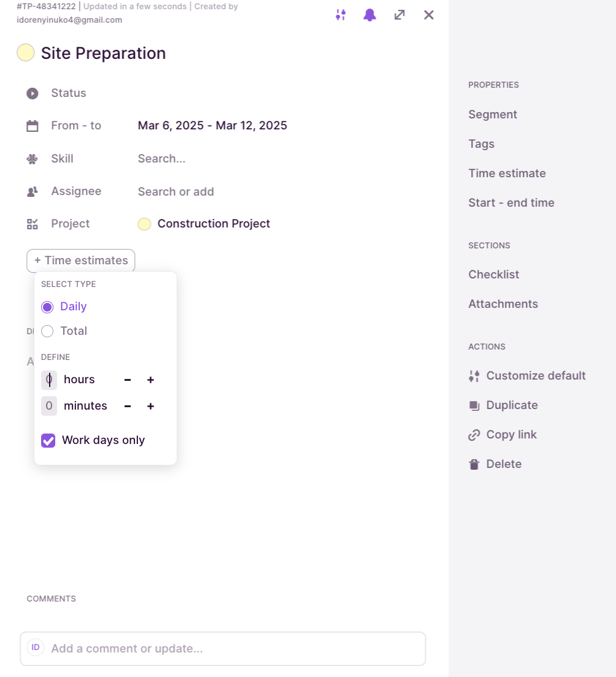Click the yellow swatch next to Construction Project

tap(144, 224)
